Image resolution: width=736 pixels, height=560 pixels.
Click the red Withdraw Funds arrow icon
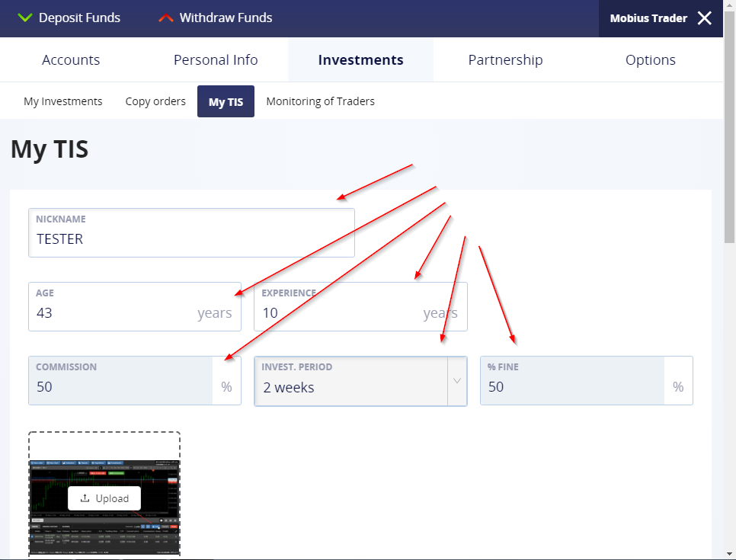(165, 18)
